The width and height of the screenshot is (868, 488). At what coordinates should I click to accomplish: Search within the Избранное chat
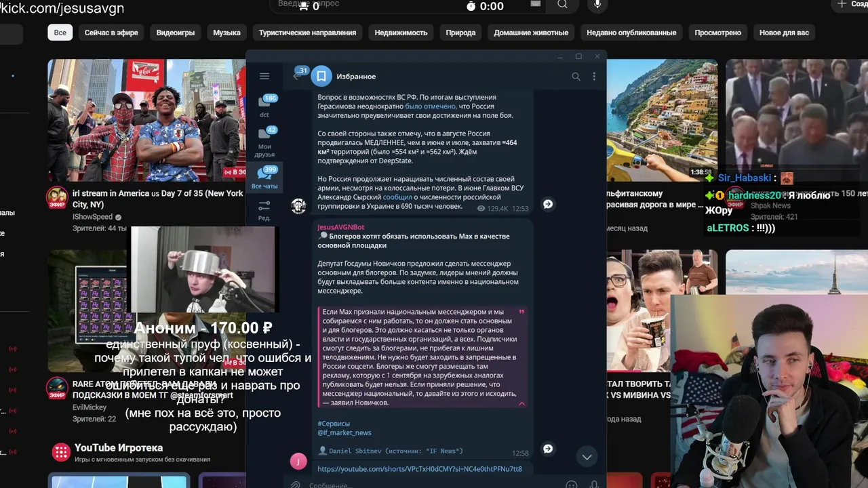[x=576, y=77]
